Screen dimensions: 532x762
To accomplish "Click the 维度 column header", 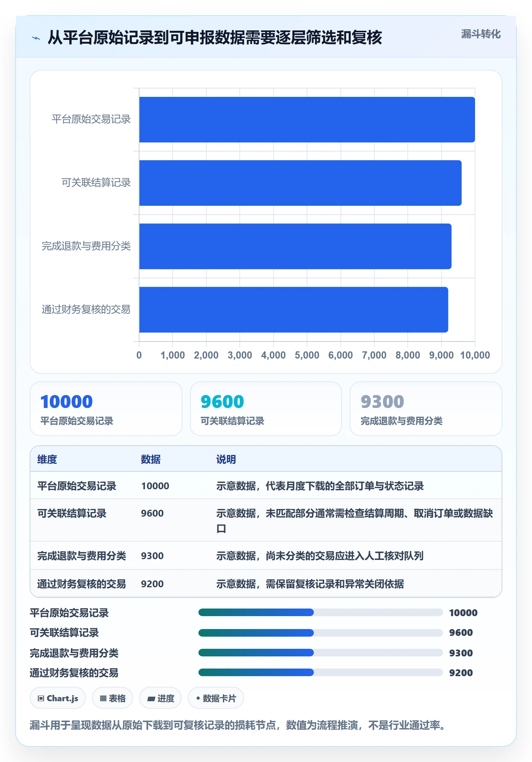I will click(47, 459).
